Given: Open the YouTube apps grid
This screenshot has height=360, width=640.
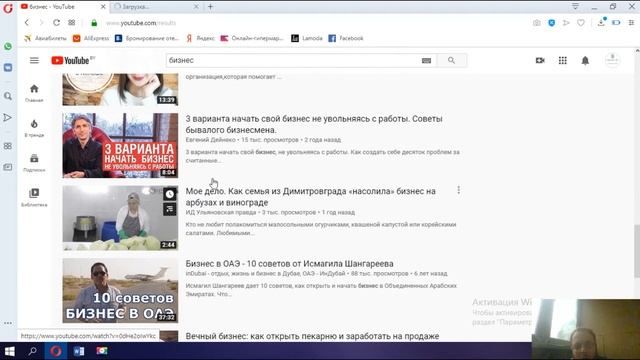Looking at the screenshot, I should (562, 60).
